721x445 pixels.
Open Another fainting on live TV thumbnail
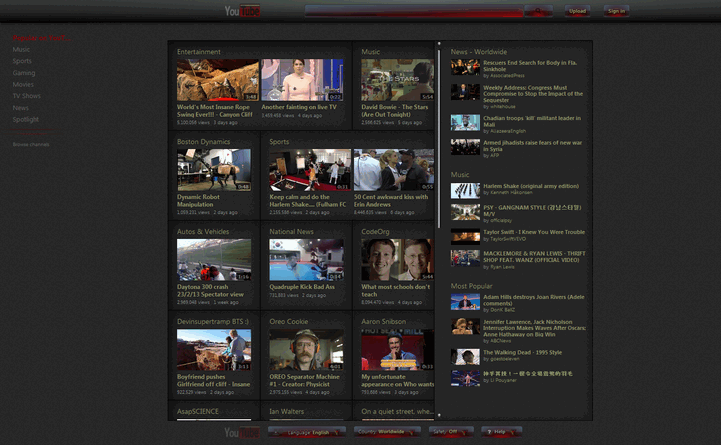coord(302,80)
